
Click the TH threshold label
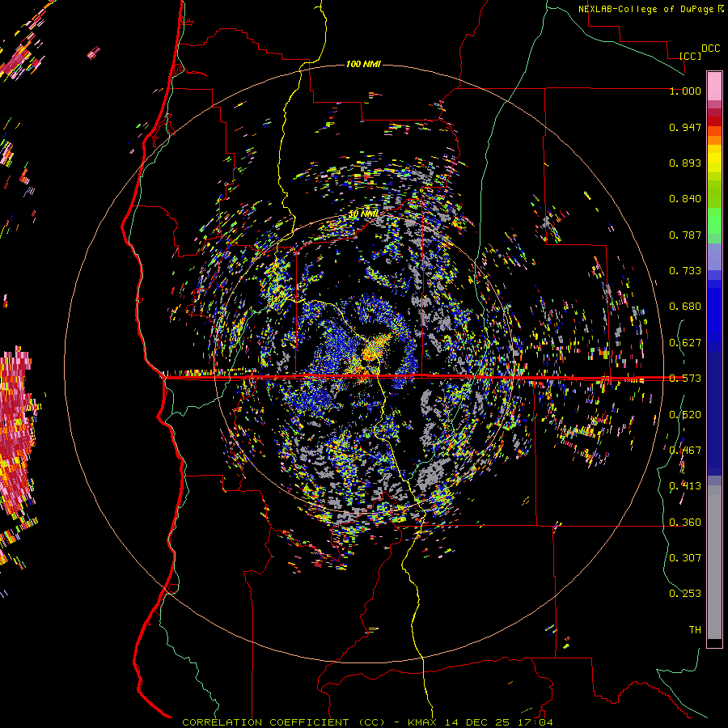pyautogui.click(x=695, y=630)
